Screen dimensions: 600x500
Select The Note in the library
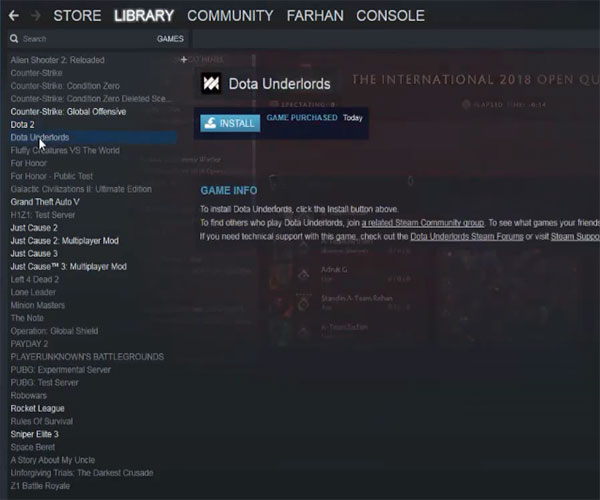click(27, 318)
